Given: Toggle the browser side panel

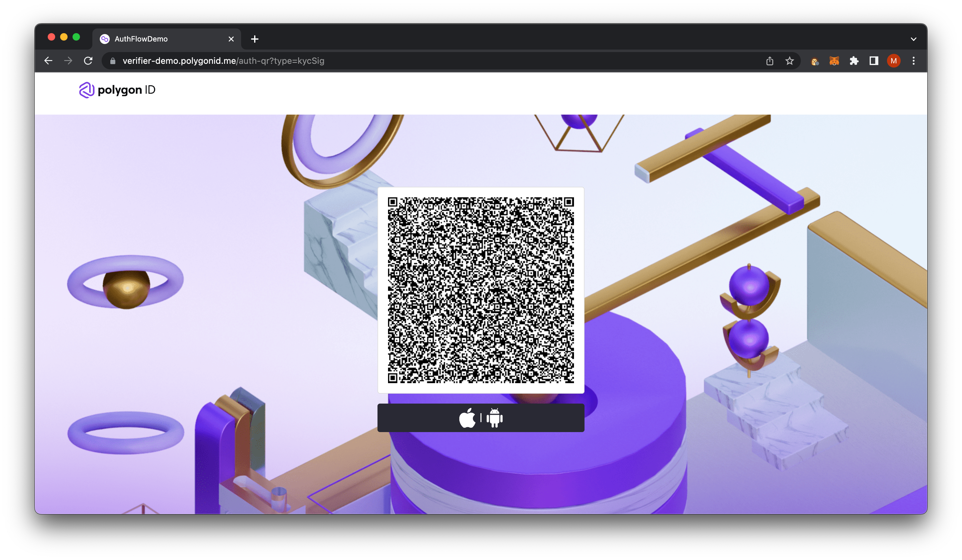Looking at the screenshot, I should [874, 61].
